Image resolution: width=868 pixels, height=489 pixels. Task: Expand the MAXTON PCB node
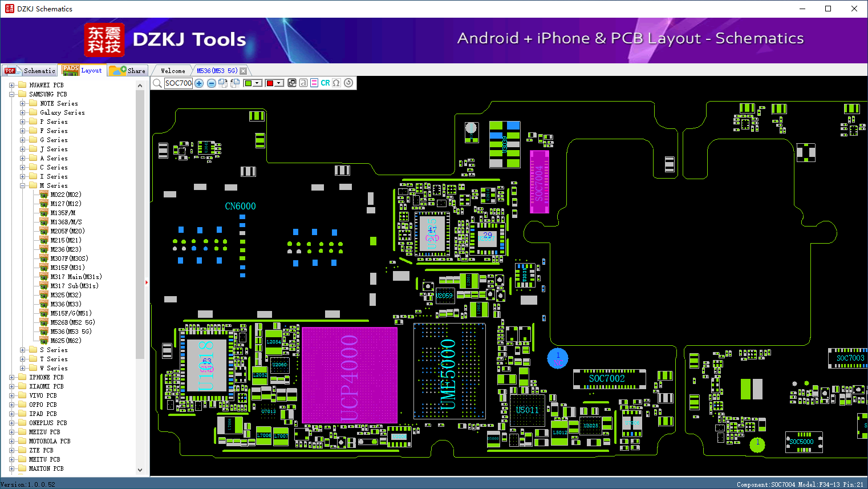click(x=12, y=468)
